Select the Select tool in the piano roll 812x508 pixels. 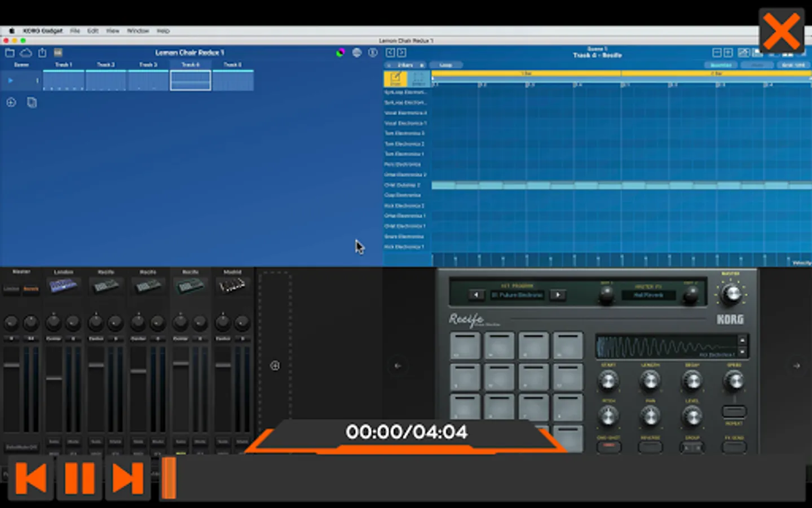[418, 78]
